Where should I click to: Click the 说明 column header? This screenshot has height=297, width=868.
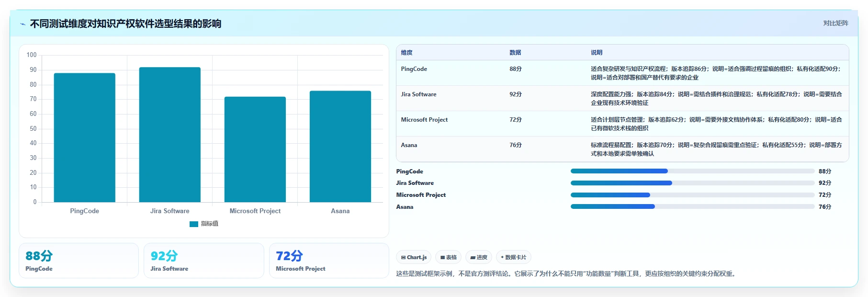pos(597,53)
